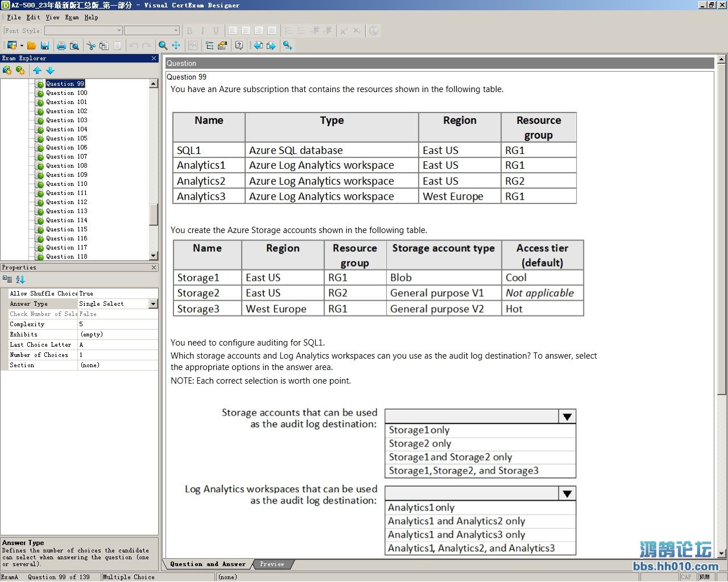Open Print Preview from toolbar
Image resolution: width=728 pixels, height=582 pixels.
(x=75, y=45)
